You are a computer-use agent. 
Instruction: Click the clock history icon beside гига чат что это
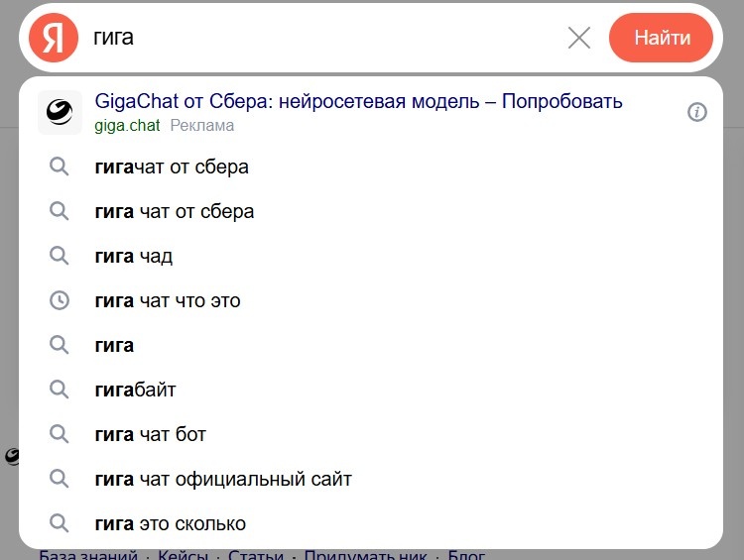coord(60,300)
